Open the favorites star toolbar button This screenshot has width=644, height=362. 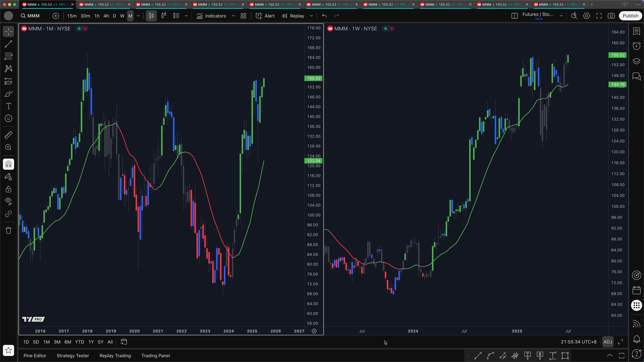coord(9,350)
